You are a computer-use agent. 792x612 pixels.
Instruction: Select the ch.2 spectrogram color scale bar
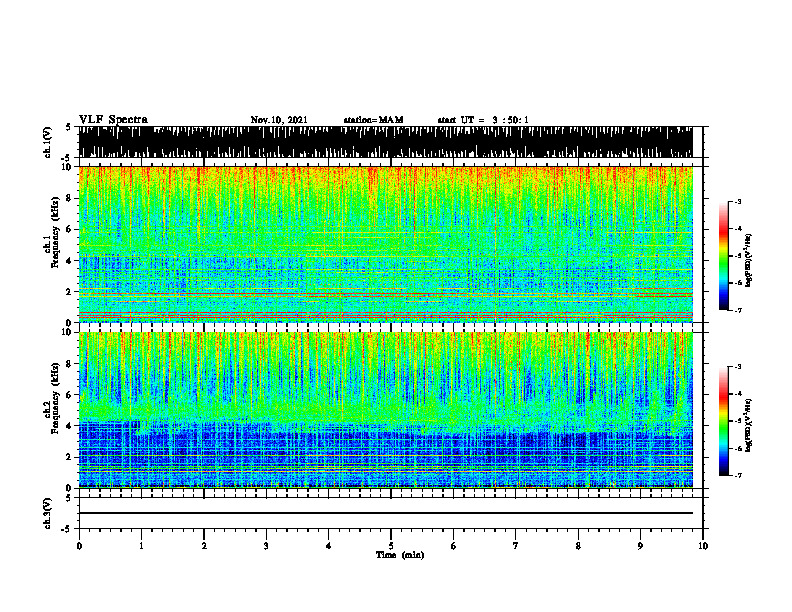tap(723, 421)
